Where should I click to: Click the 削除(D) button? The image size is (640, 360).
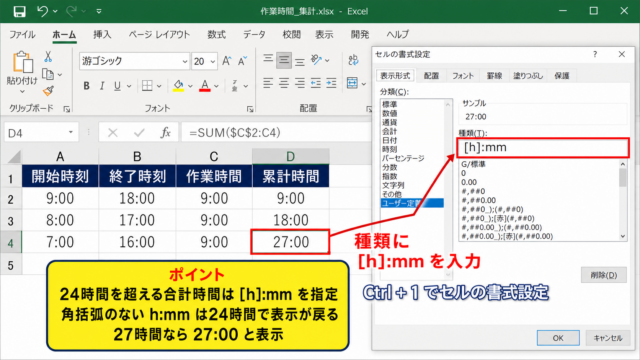click(x=604, y=275)
